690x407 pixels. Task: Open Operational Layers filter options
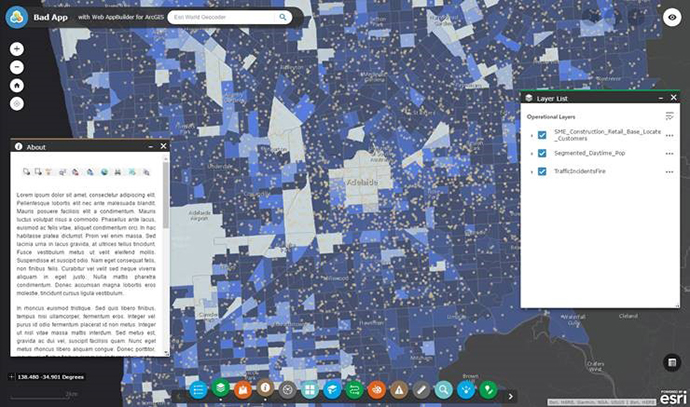669,116
